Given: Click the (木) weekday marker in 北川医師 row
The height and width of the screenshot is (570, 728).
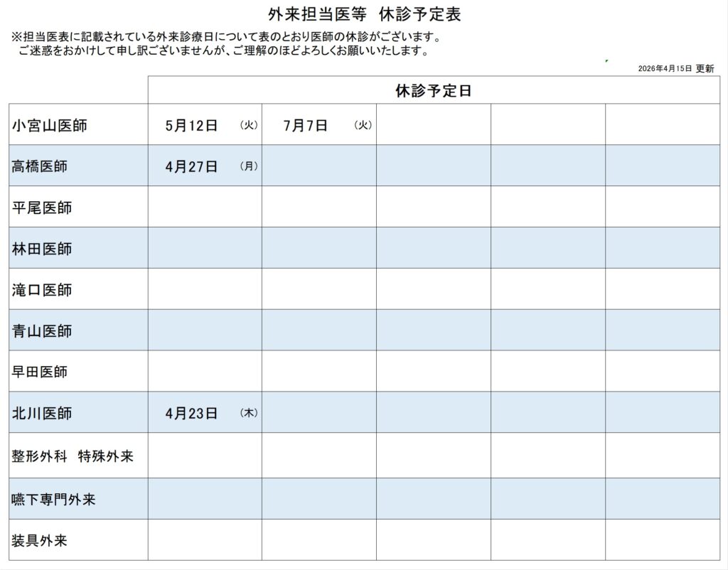Looking at the screenshot, I should pos(249,412).
